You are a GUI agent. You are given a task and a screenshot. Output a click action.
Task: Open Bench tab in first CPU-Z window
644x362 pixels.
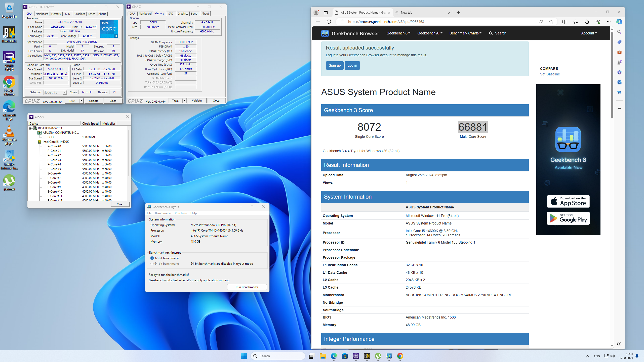[x=92, y=14]
